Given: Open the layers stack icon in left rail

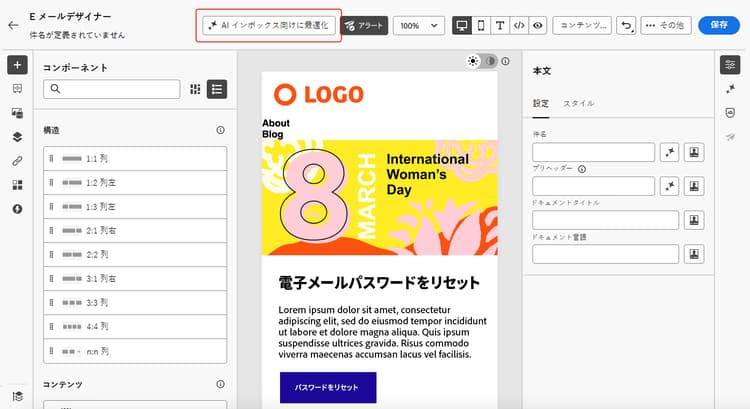Looking at the screenshot, I should 17,137.
